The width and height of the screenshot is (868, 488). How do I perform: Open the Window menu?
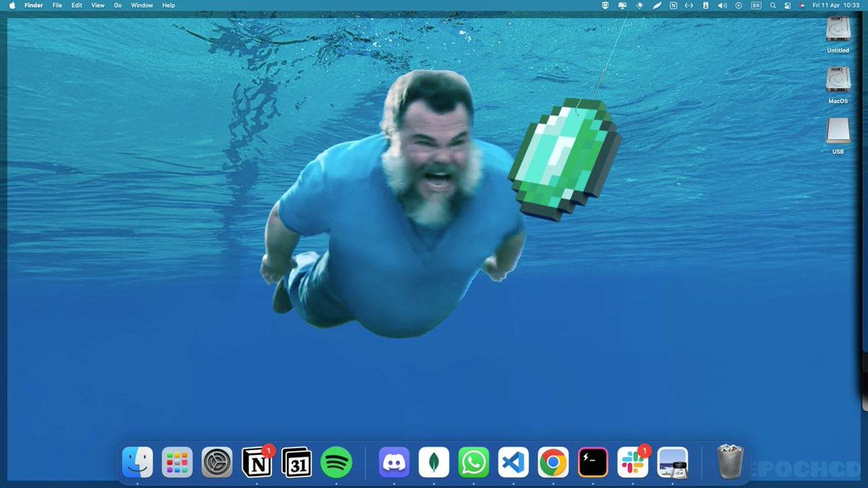(x=142, y=5)
